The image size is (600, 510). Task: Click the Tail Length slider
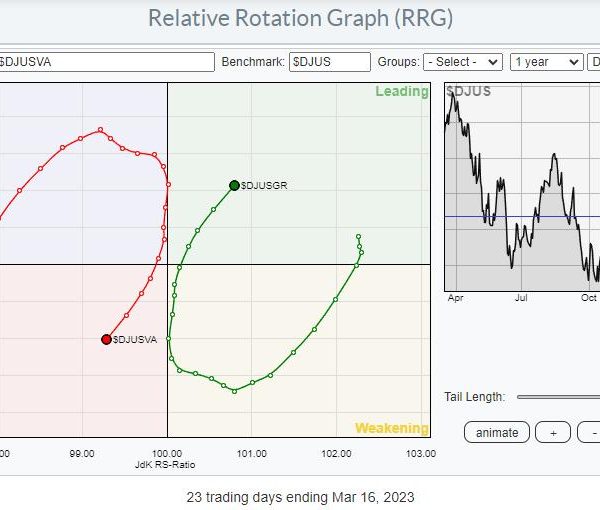(x=558, y=397)
